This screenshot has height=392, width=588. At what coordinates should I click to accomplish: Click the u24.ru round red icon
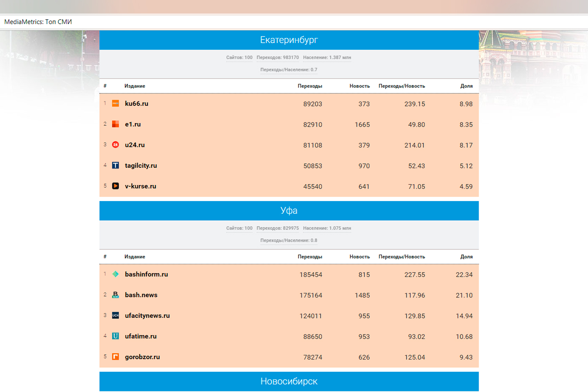[115, 145]
